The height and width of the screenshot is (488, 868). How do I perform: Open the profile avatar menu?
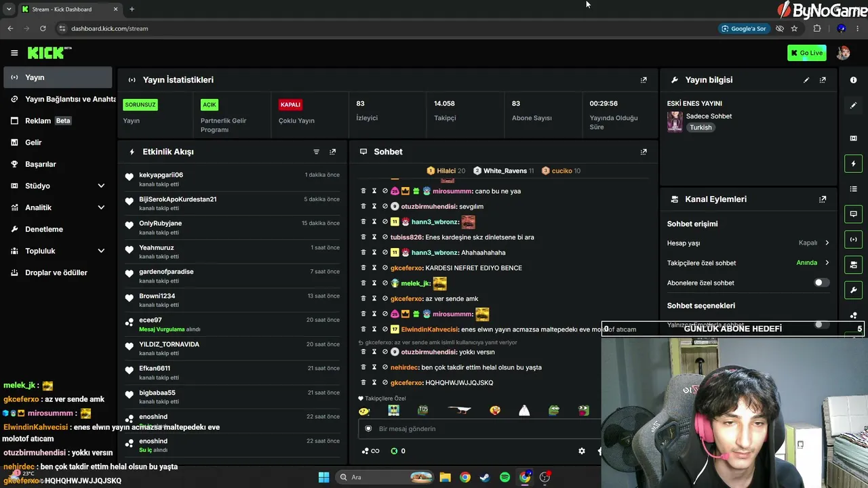coord(843,53)
